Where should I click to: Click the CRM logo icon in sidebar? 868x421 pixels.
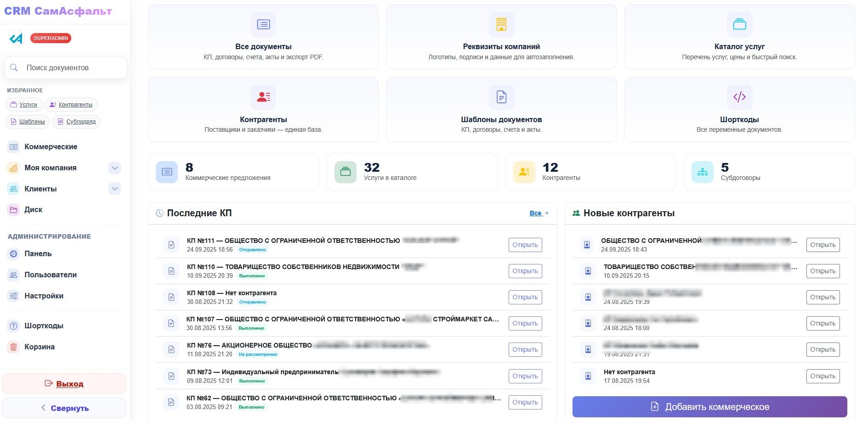click(x=16, y=39)
